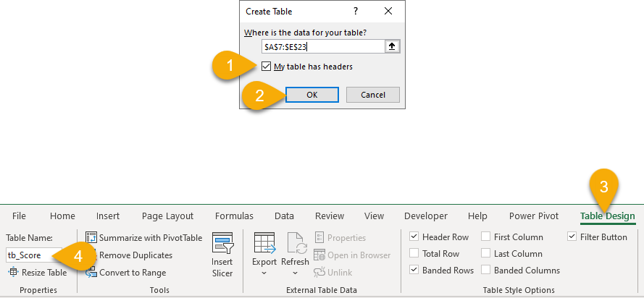Image resolution: width=644 pixels, height=298 pixels.
Task: Disable the Filter Button checkbox
Action: point(572,237)
